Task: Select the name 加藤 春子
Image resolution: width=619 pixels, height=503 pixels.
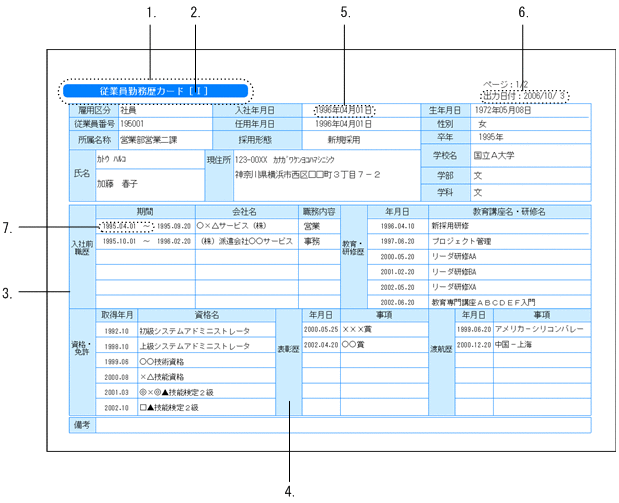Action: tap(117, 184)
